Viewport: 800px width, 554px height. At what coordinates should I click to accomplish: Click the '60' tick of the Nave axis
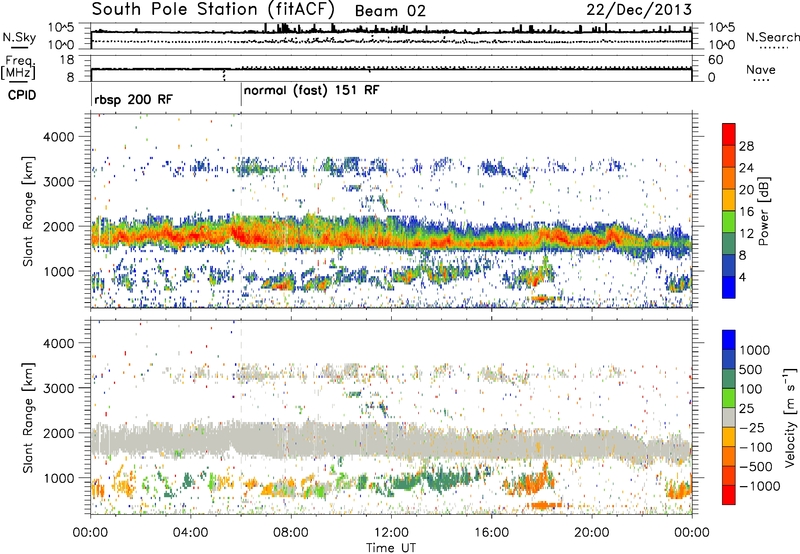click(715, 60)
